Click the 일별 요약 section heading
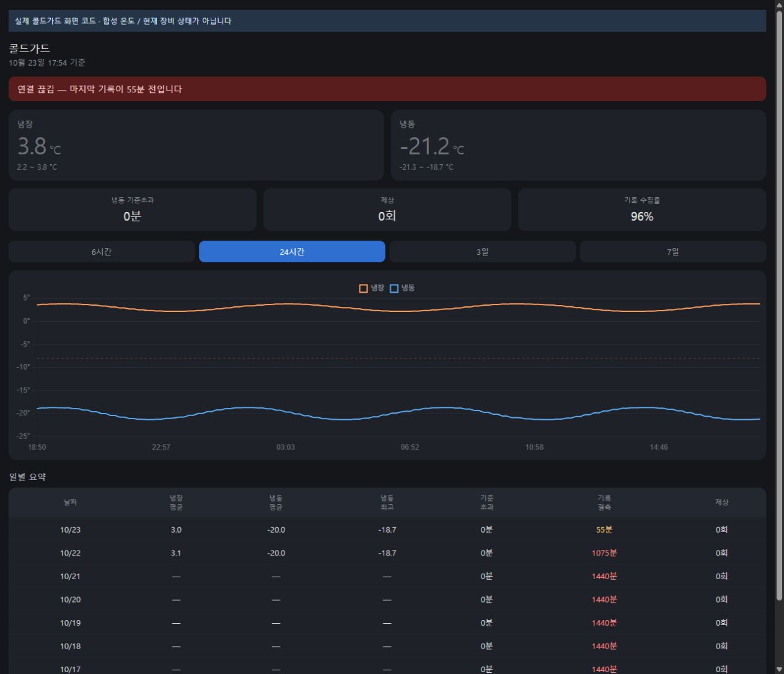This screenshot has width=784, height=674. (27, 477)
